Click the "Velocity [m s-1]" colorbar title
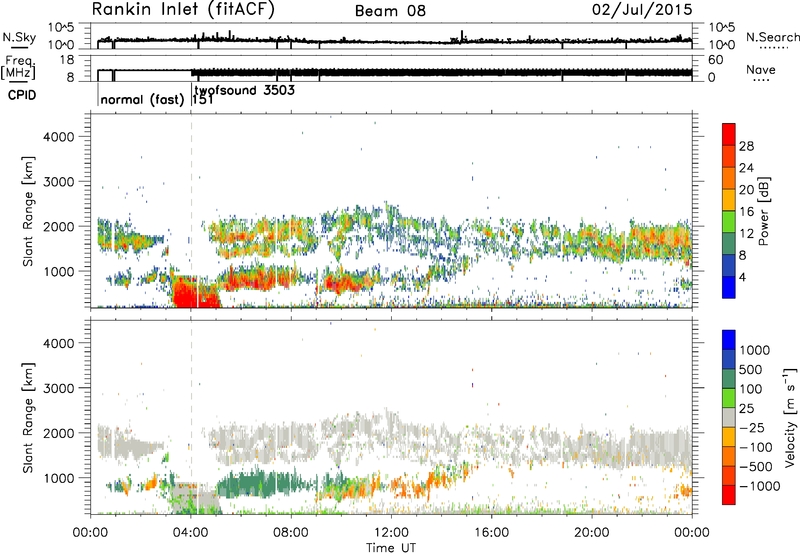The image size is (800, 554). click(790, 417)
